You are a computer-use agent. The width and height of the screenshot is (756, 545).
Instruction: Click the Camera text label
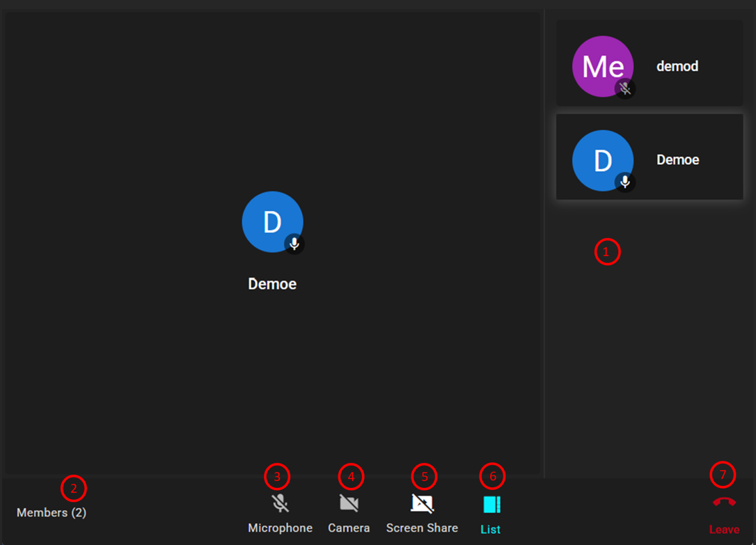point(349,528)
